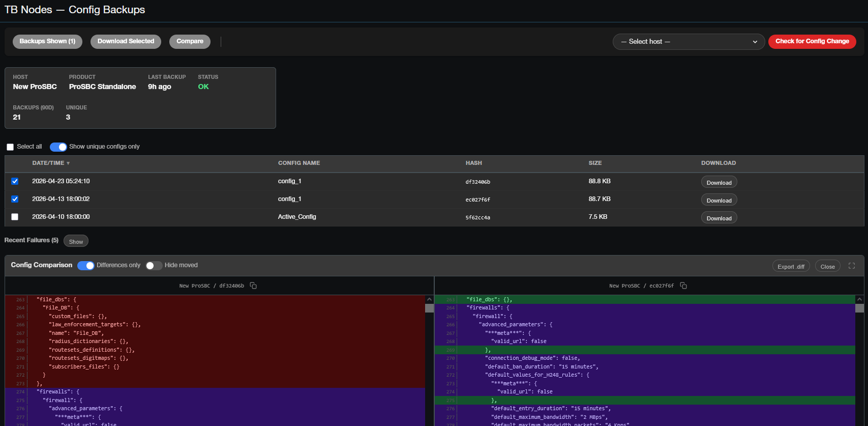Tick the Select all checkbox
The height and width of the screenshot is (426, 868).
[10, 147]
